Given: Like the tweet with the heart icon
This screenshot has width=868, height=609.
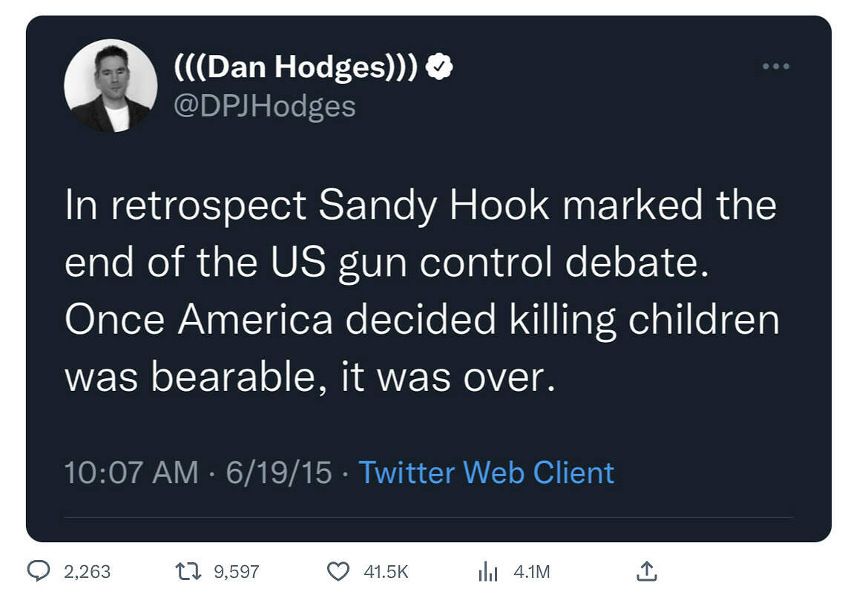Looking at the screenshot, I should (338, 570).
